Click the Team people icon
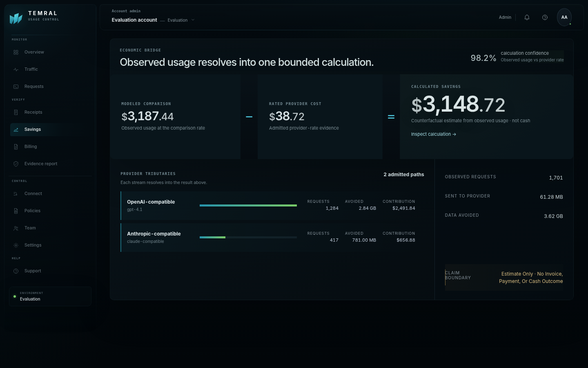 [16, 228]
